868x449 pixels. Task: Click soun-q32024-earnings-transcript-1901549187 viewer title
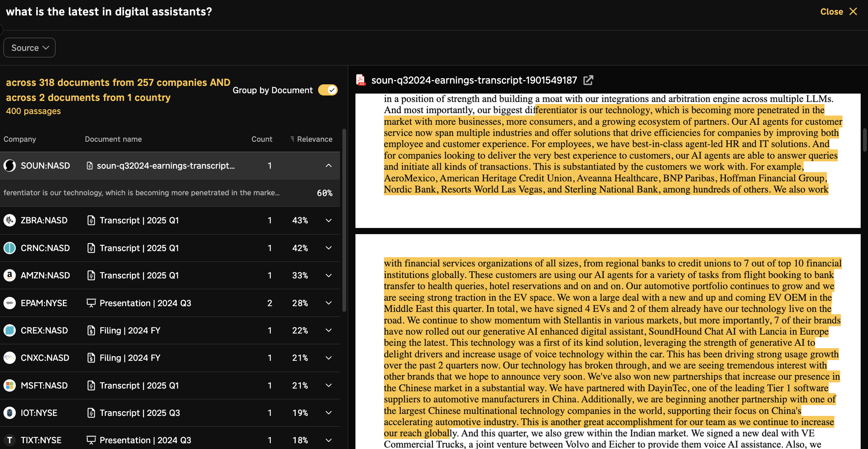click(x=474, y=80)
